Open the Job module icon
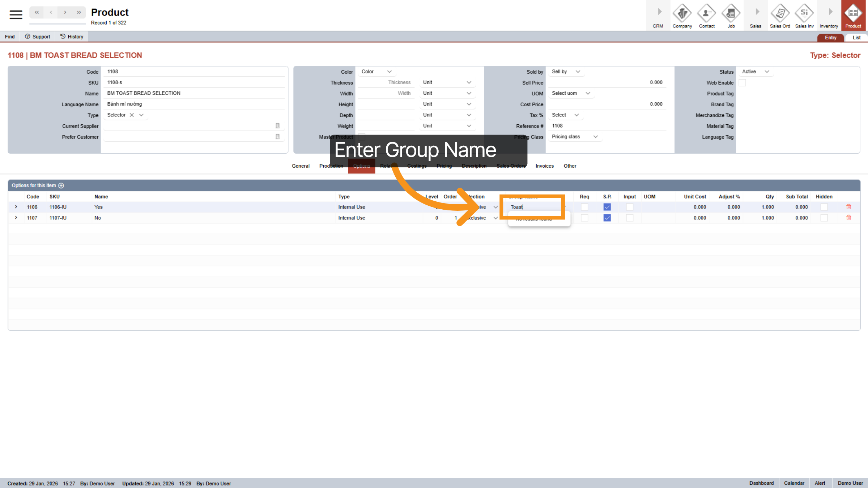 pos(731,15)
